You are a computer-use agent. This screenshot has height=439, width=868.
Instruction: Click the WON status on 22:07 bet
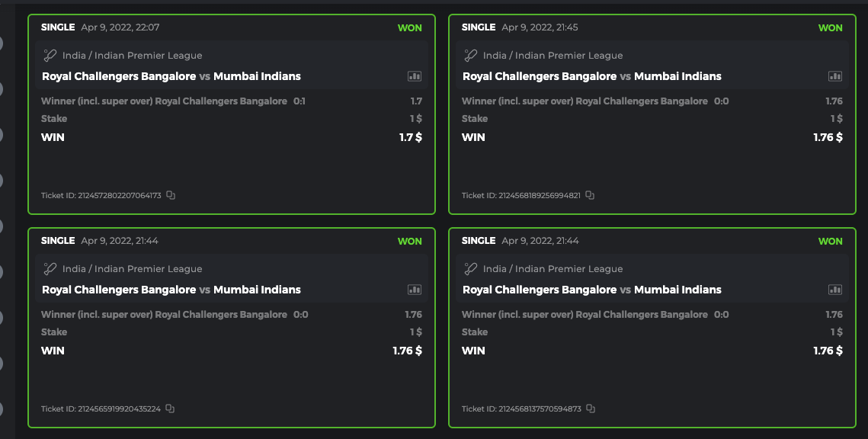[x=409, y=28]
